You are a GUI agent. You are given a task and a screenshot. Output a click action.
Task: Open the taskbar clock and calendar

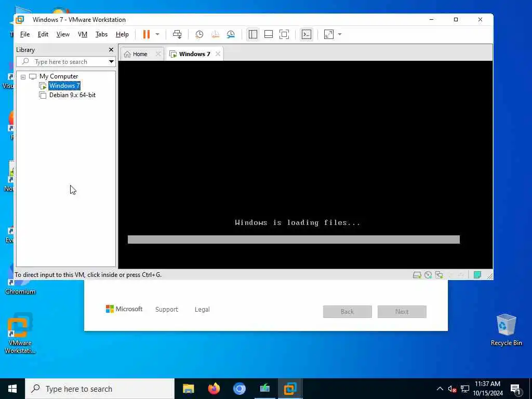(487, 389)
